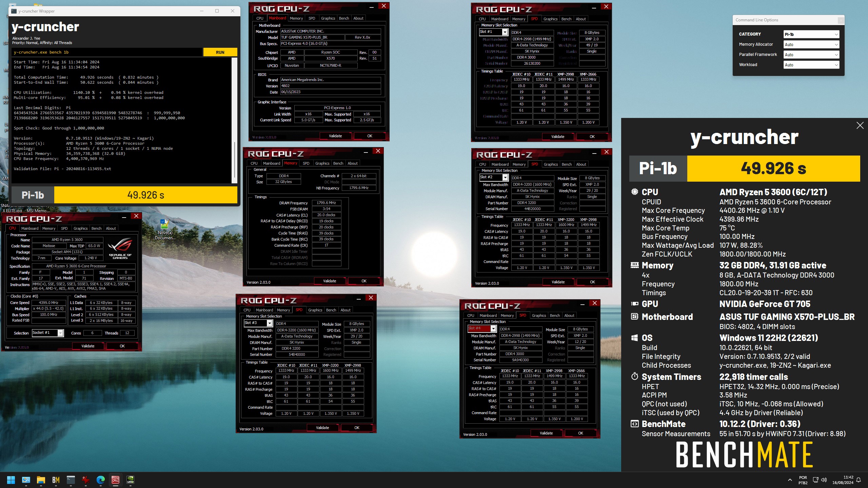Close the BenchMate y-cruncher result panel
The image size is (868, 488).
[860, 125]
